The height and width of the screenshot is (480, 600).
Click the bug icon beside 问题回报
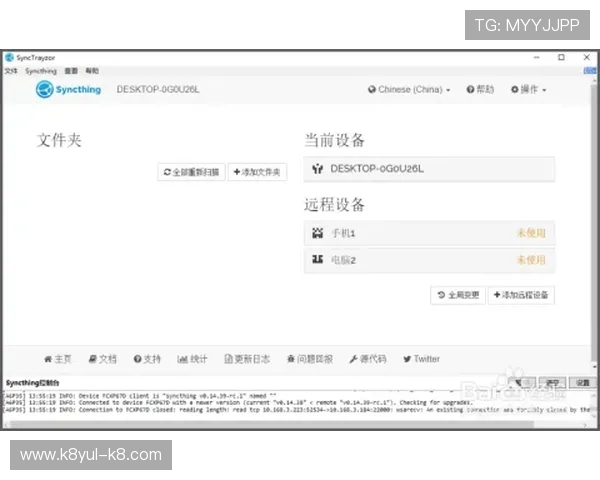tap(291, 359)
